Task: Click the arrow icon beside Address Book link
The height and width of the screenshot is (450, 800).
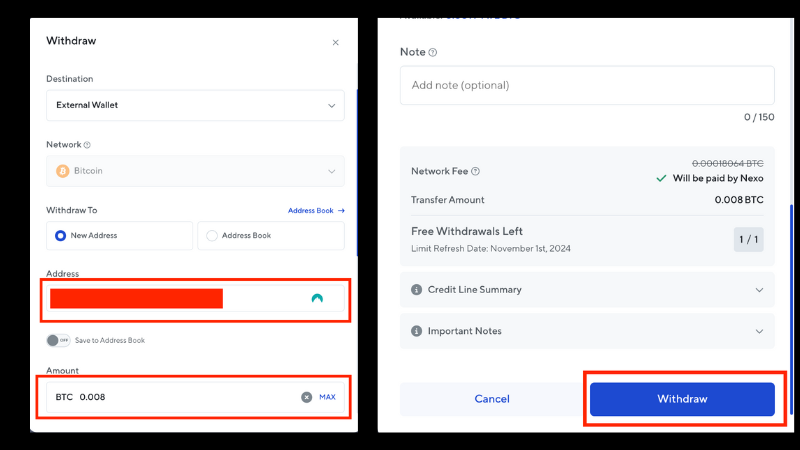Action: [x=341, y=210]
